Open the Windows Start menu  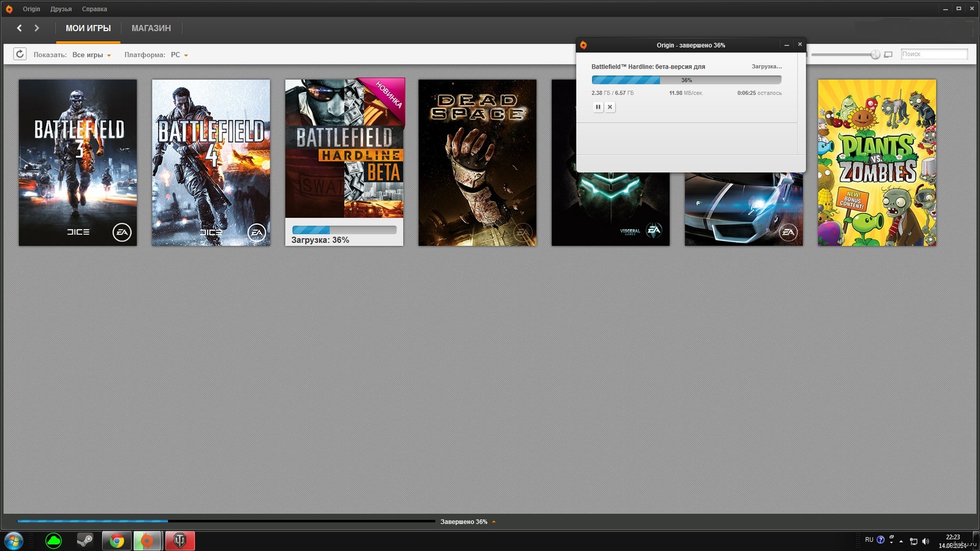click(13, 541)
